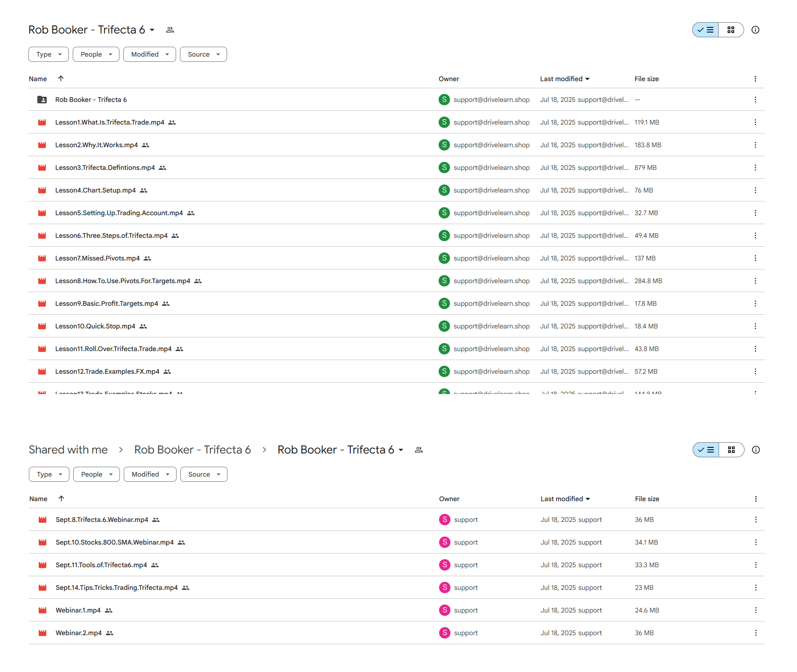Select Lesson2.Why.It.Works.mp4 file name
The height and width of the screenshot is (672, 797).
tap(96, 145)
